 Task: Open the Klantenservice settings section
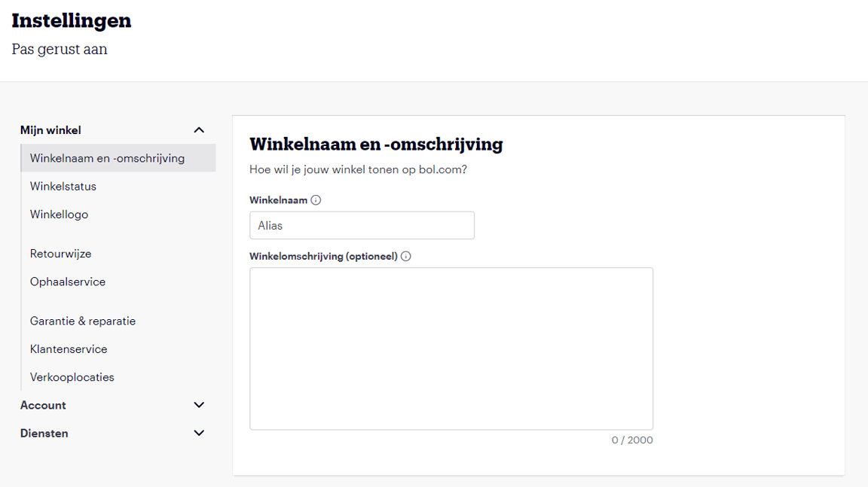[x=69, y=349]
